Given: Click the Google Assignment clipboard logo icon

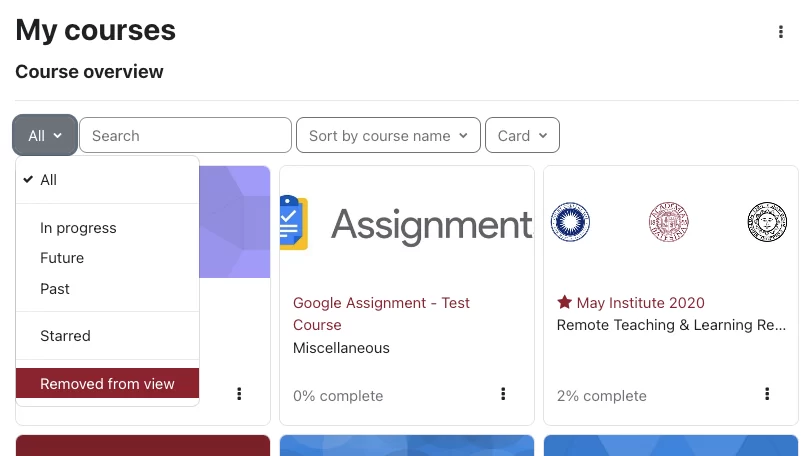Looking at the screenshot, I should coord(293,222).
